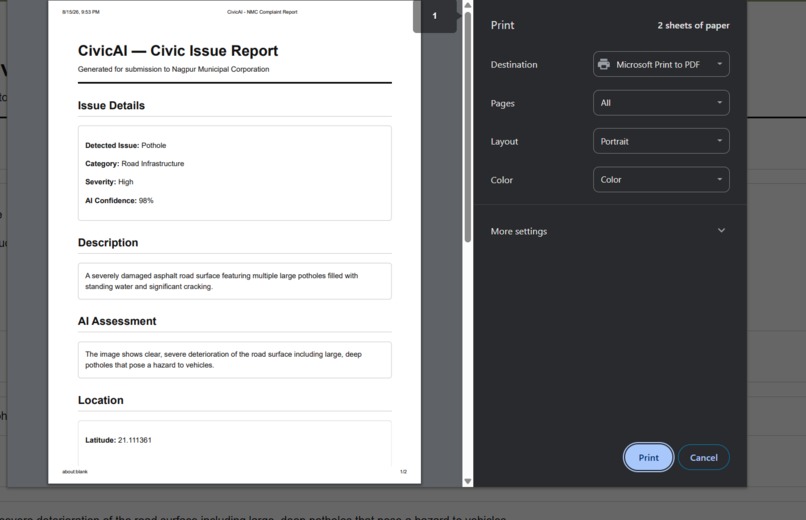Click the preview vertical scrollbar thumb
Viewport: 806px width, 520px height.
pyautogui.click(x=468, y=126)
